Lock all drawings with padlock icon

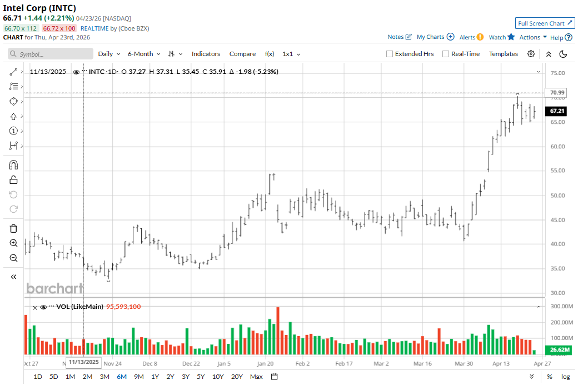pos(13,180)
